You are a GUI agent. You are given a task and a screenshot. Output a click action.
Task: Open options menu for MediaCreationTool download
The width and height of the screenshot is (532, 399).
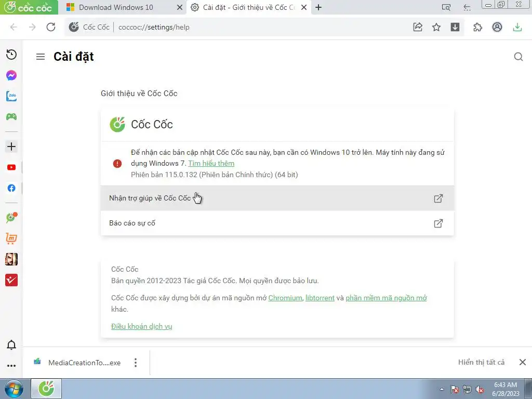pos(136,363)
